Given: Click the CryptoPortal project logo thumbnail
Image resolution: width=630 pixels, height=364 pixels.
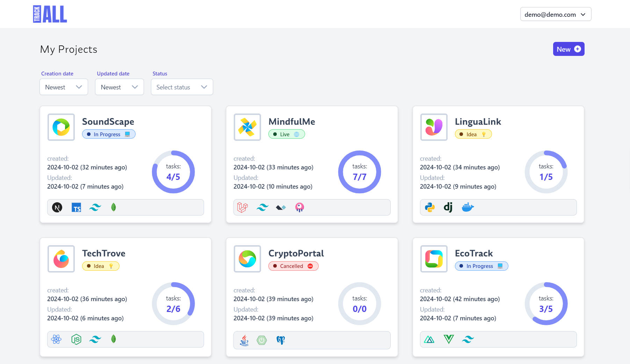Looking at the screenshot, I should click(247, 259).
